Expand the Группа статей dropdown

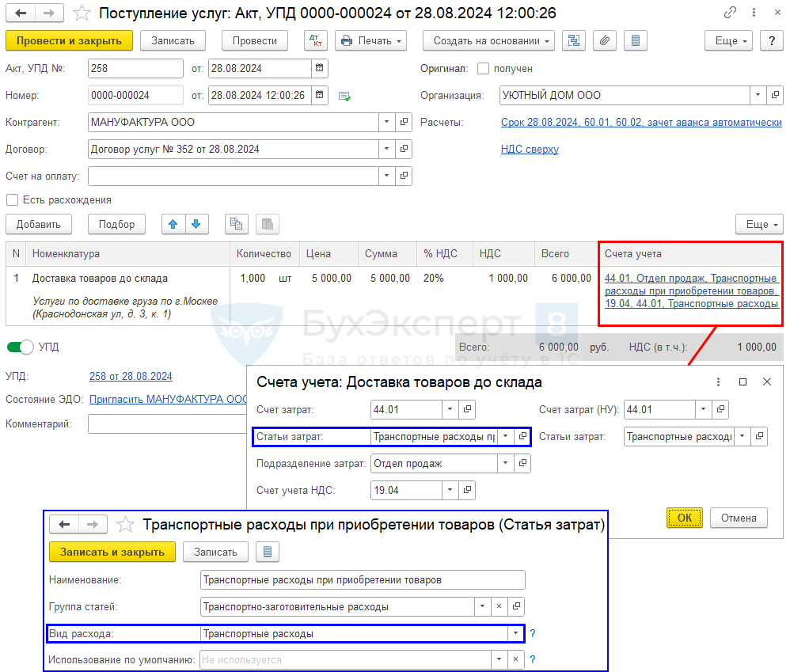482,606
